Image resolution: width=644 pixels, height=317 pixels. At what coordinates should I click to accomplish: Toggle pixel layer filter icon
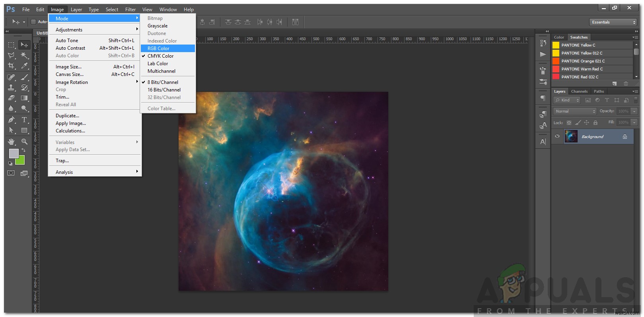tap(588, 100)
